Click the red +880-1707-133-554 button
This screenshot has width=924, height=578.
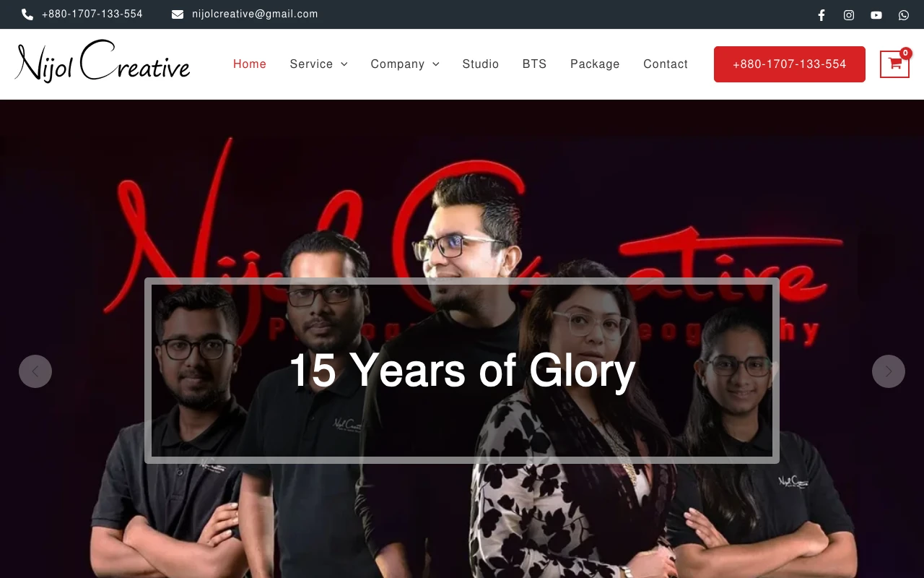pyautogui.click(x=790, y=64)
